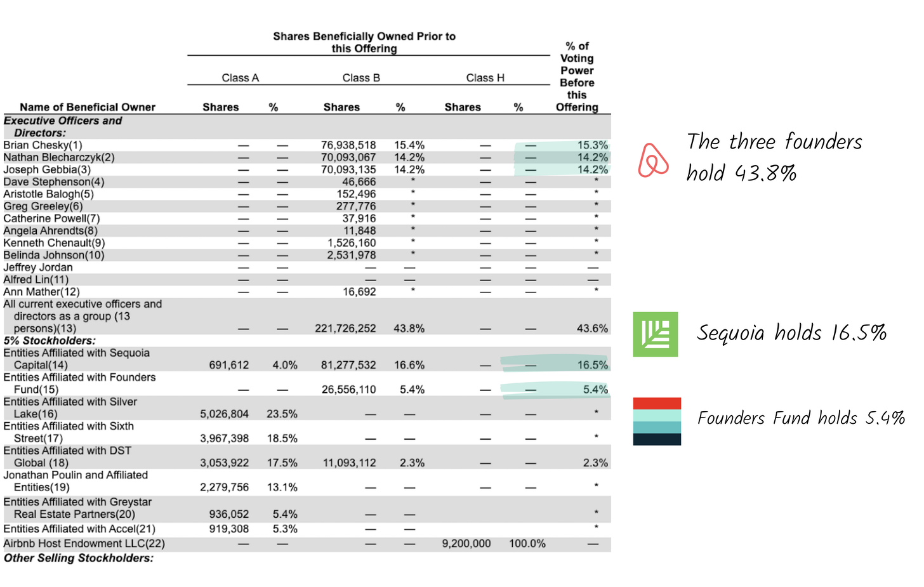Select the 'Belinda Johnson(10)' row name
The height and width of the screenshot is (587, 924).
point(53,255)
